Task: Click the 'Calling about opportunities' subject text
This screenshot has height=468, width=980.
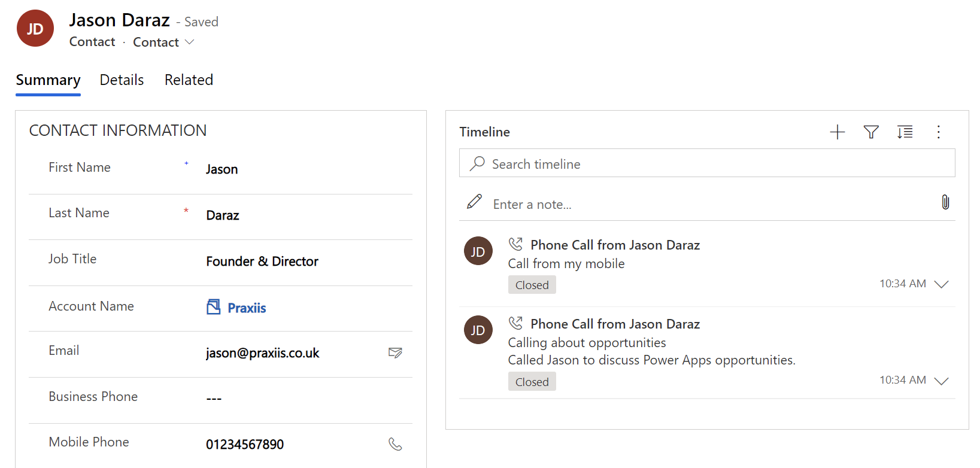Action: pos(587,342)
